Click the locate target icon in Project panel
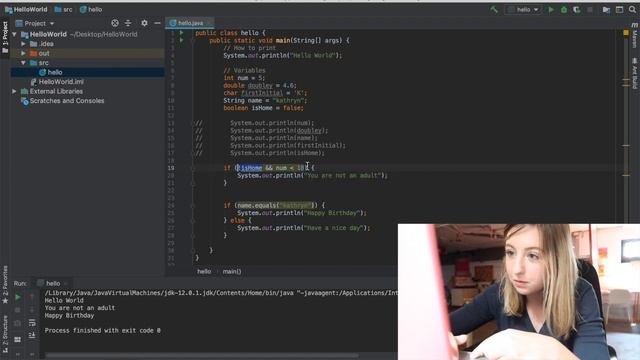This screenshot has width=640, height=360. 115,23
